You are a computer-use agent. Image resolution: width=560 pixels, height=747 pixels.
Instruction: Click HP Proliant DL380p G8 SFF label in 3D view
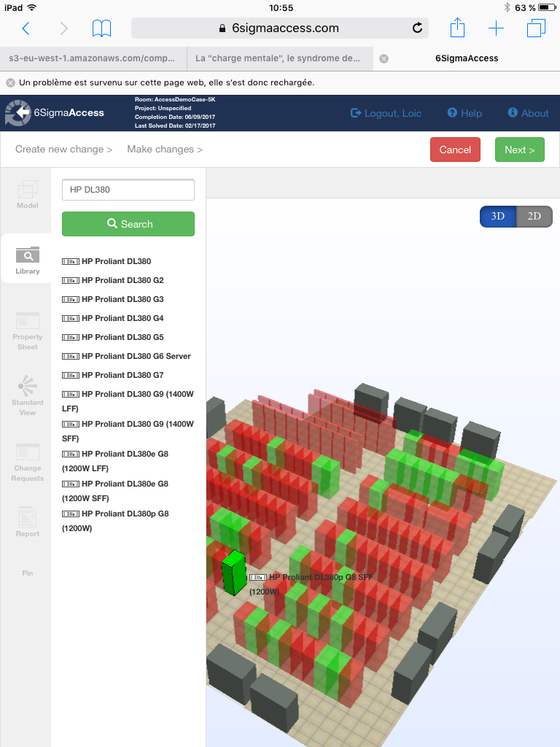click(311, 584)
